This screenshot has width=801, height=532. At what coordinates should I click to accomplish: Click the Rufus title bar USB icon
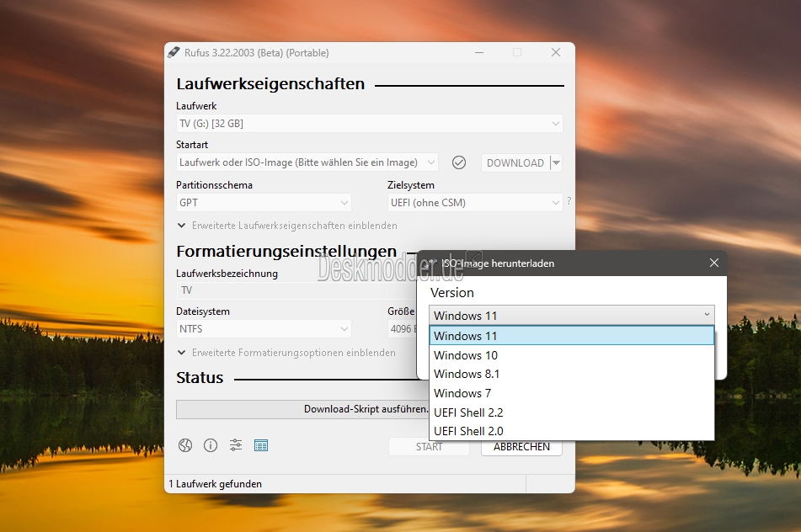click(x=174, y=52)
